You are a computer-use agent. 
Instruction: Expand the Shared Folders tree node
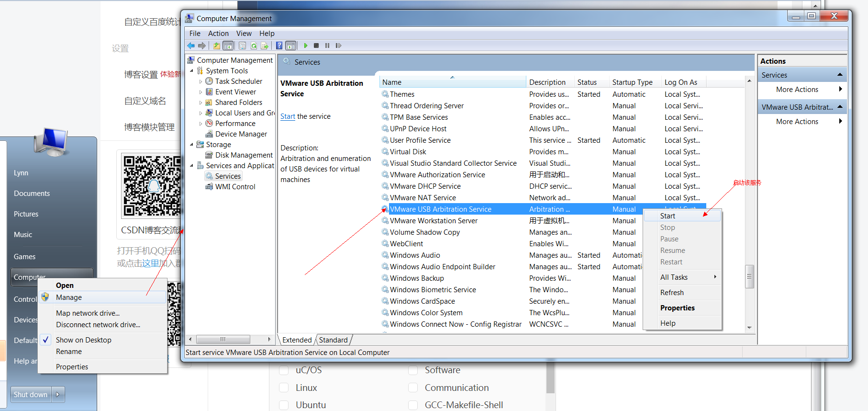200,103
